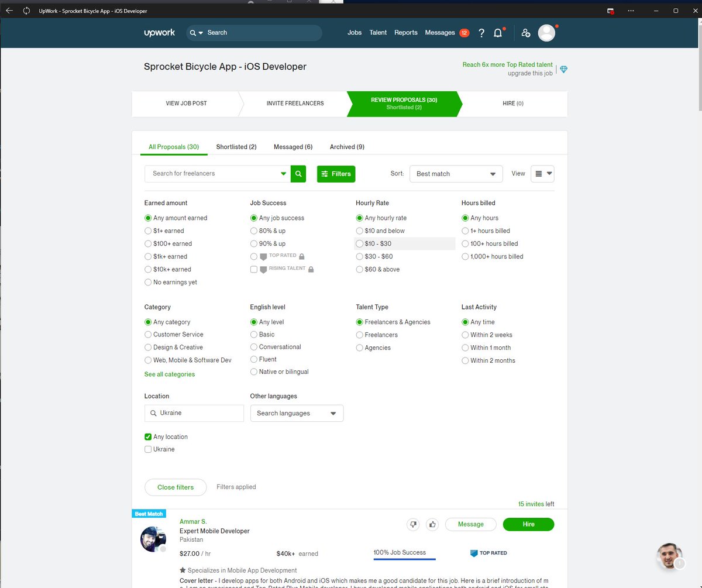The width and height of the screenshot is (702, 588).
Task: Click the invite freelancer person icon
Action: pos(525,33)
